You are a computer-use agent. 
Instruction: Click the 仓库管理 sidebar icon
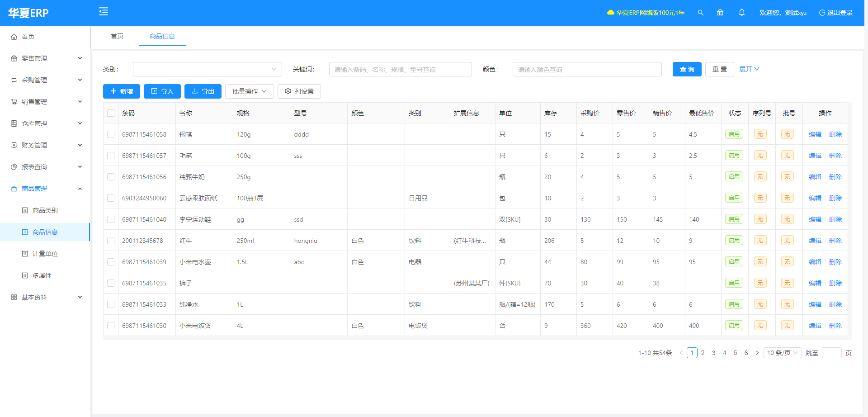tap(14, 123)
